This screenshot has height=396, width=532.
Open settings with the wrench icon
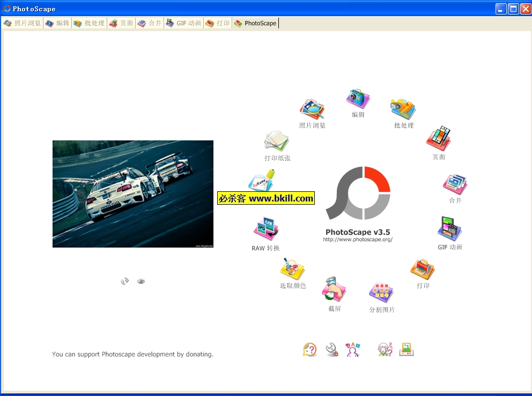pyautogui.click(x=332, y=350)
